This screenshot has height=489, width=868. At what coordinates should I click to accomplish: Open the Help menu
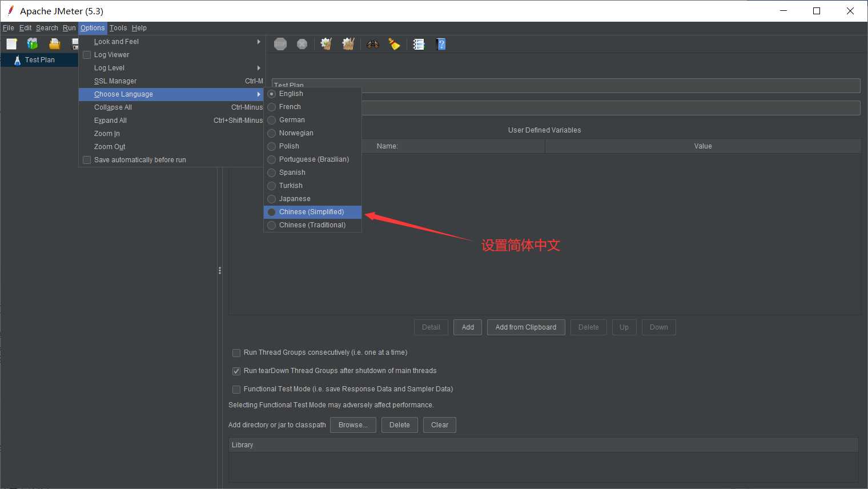(x=139, y=28)
